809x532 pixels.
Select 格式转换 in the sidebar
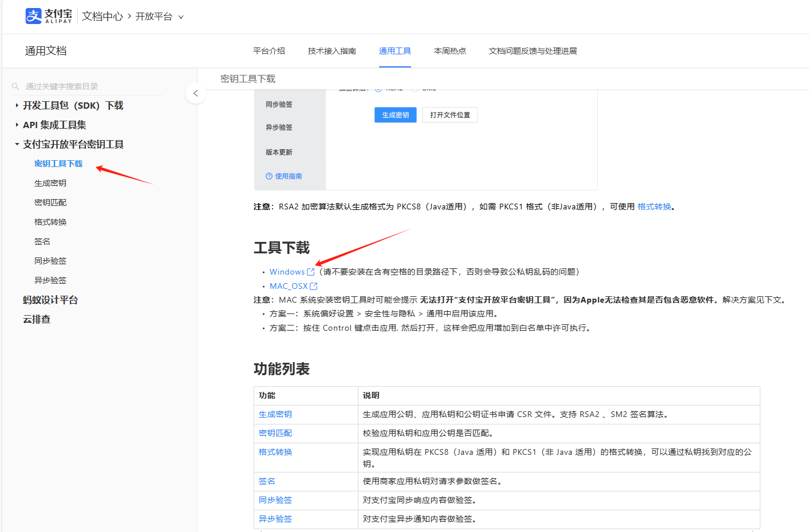click(x=50, y=222)
